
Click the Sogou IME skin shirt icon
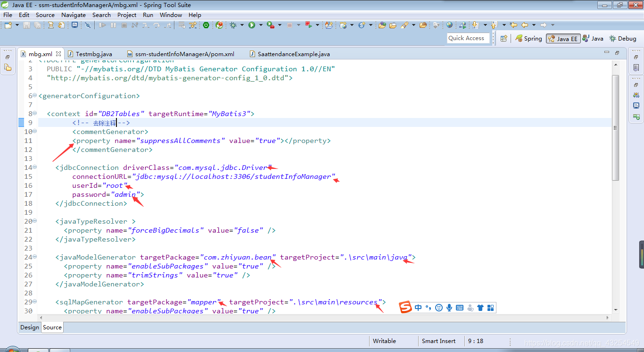coord(480,308)
